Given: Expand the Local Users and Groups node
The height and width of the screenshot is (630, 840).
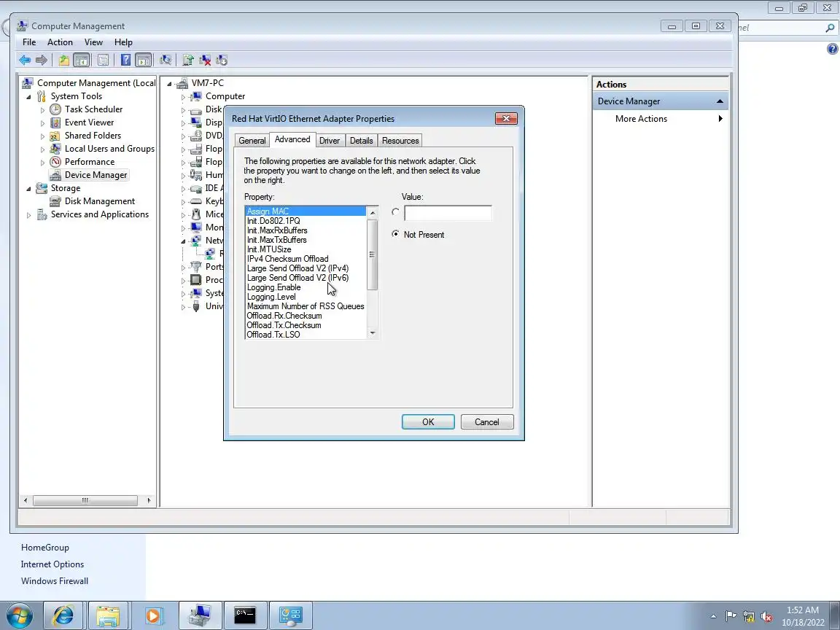Looking at the screenshot, I should (x=42, y=149).
